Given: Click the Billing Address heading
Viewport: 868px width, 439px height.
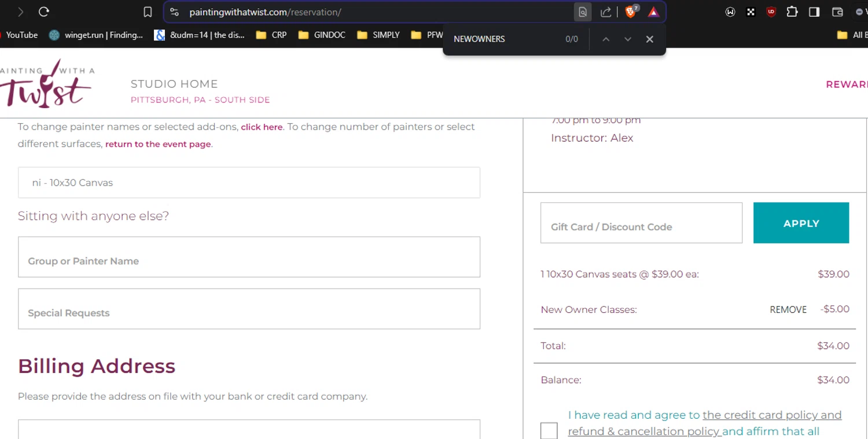Looking at the screenshot, I should [97, 366].
